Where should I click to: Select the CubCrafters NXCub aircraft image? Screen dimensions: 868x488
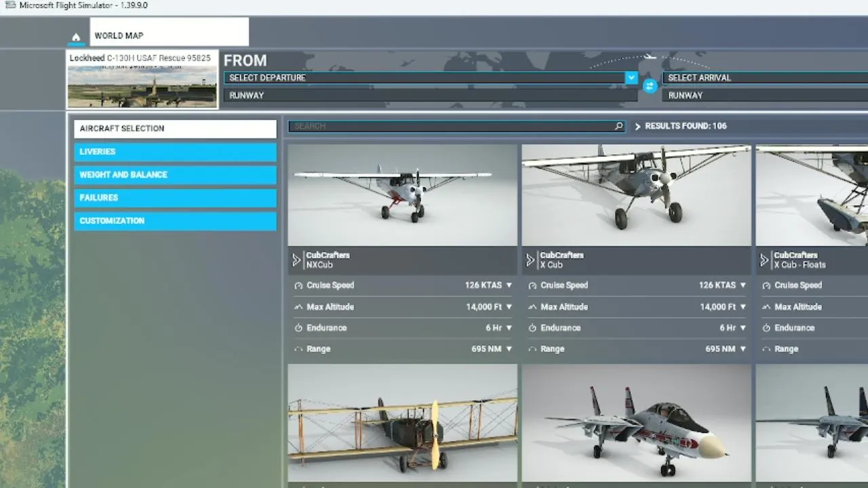point(402,195)
